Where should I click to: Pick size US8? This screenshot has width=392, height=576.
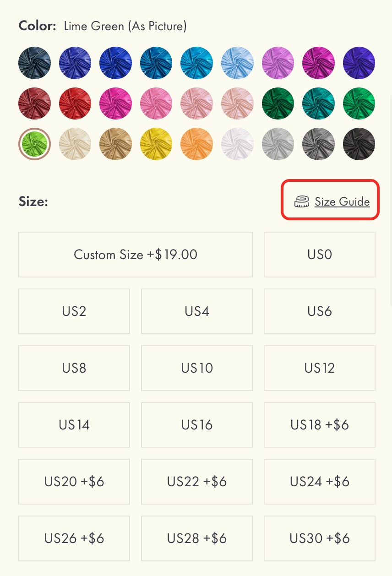click(74, 368)
